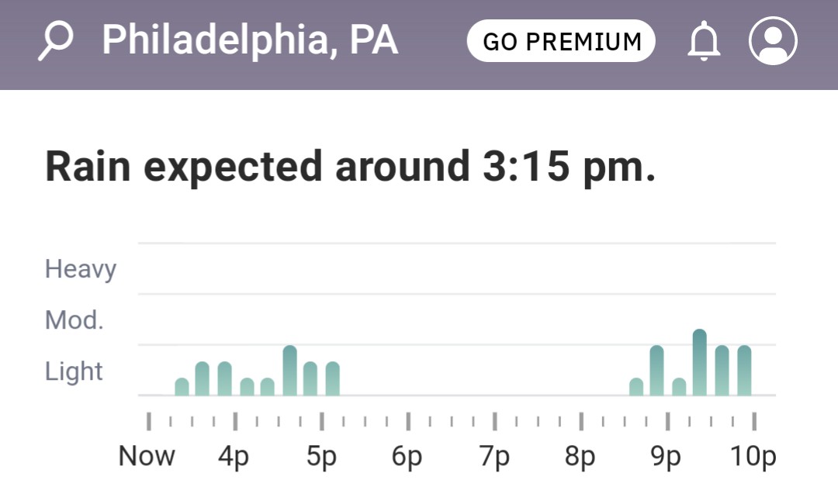This screenshot has height=504, width=838.
Task: Select the 10p time label
Action: coord(753,457)
